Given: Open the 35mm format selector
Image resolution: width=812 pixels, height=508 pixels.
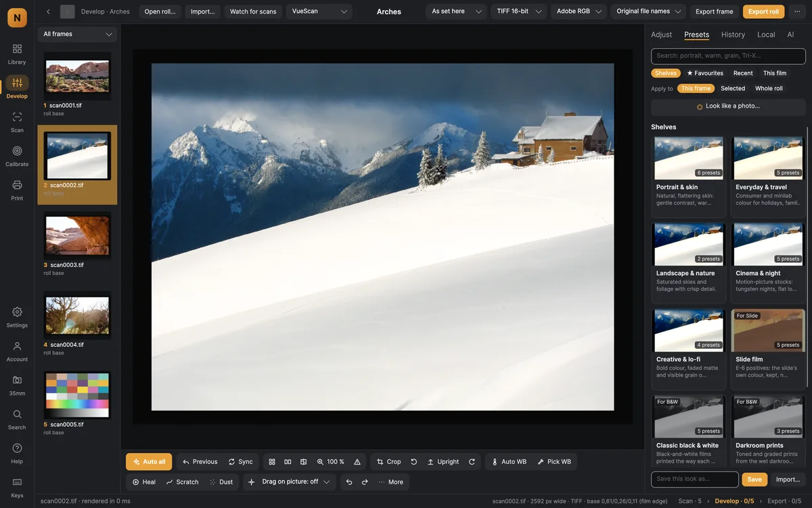Looking at the screenshot, I should [17, 385].
